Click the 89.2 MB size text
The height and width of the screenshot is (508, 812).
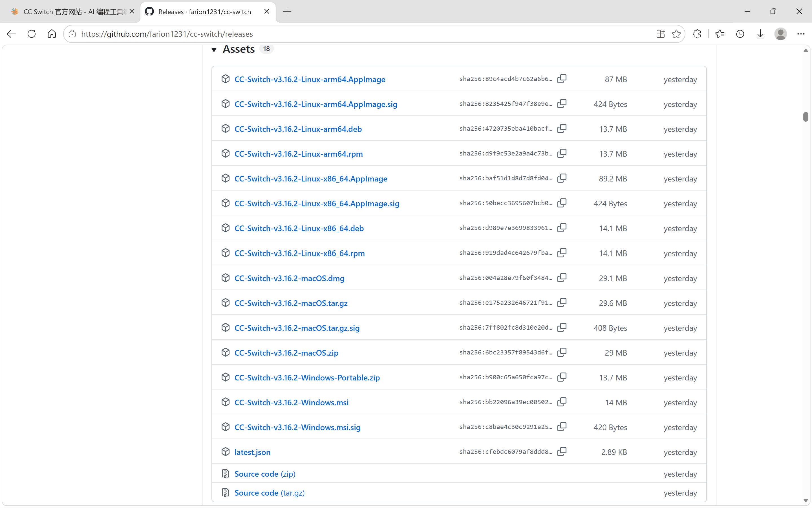pos(613,179)
